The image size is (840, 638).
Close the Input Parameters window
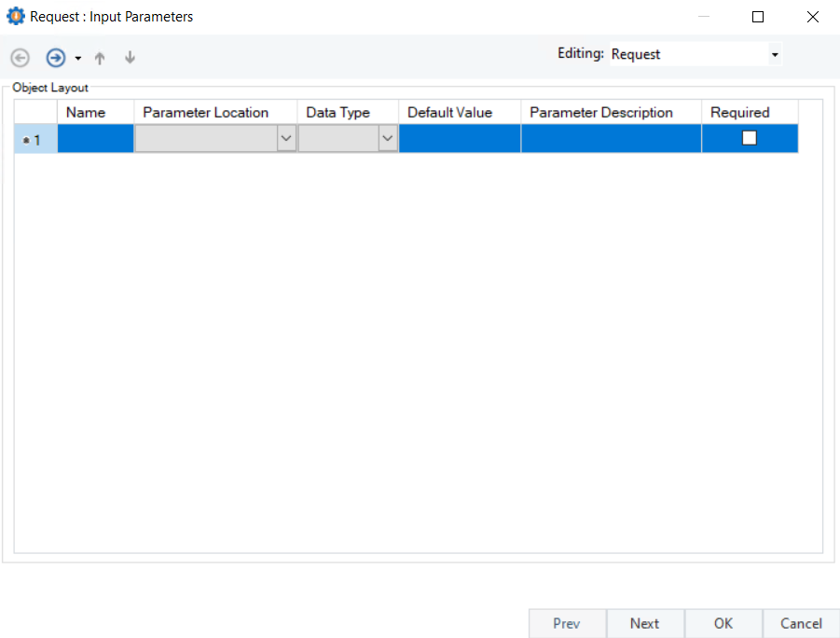click(813, 17)
